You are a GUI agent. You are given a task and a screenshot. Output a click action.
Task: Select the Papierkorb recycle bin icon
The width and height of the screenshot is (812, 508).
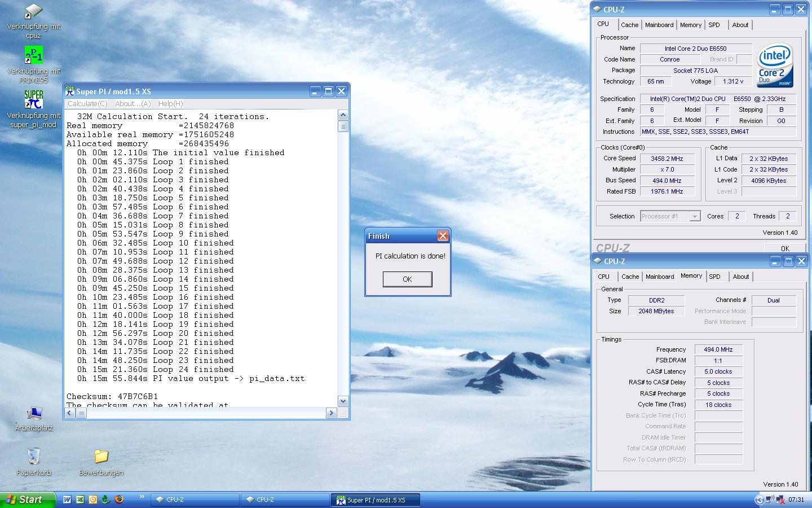(34, 457)
